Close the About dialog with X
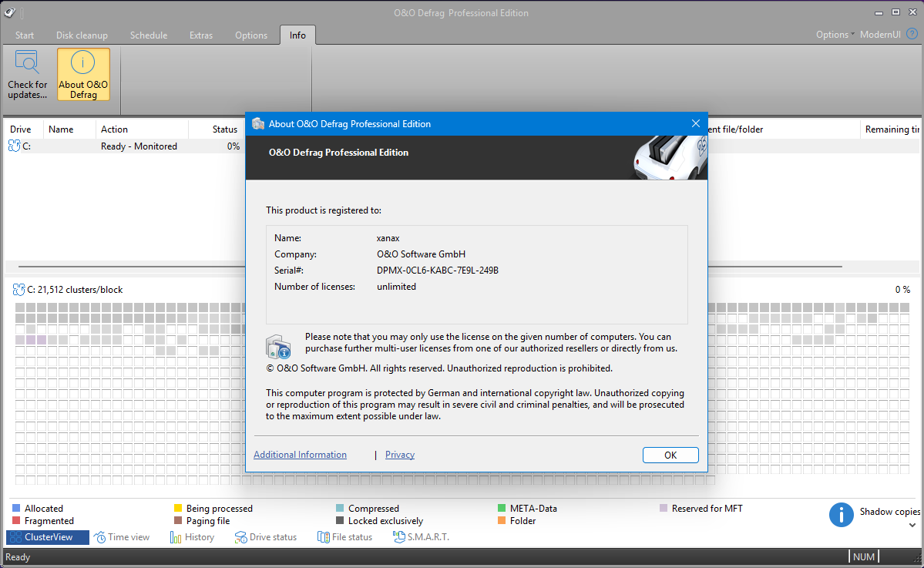This screenshot has width=924, height=568. coord(695,124)
